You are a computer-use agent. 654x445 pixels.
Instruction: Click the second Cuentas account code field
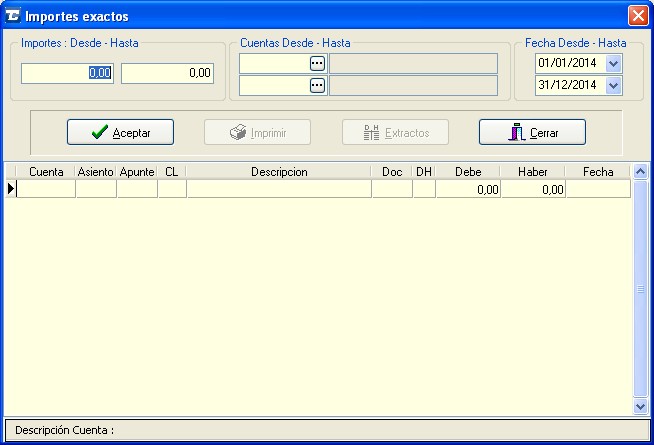click(x=274, y=85)
